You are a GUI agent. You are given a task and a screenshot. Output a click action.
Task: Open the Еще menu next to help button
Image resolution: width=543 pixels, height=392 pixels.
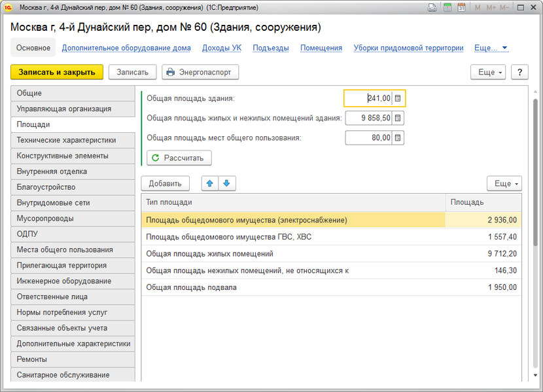(488, 72)
